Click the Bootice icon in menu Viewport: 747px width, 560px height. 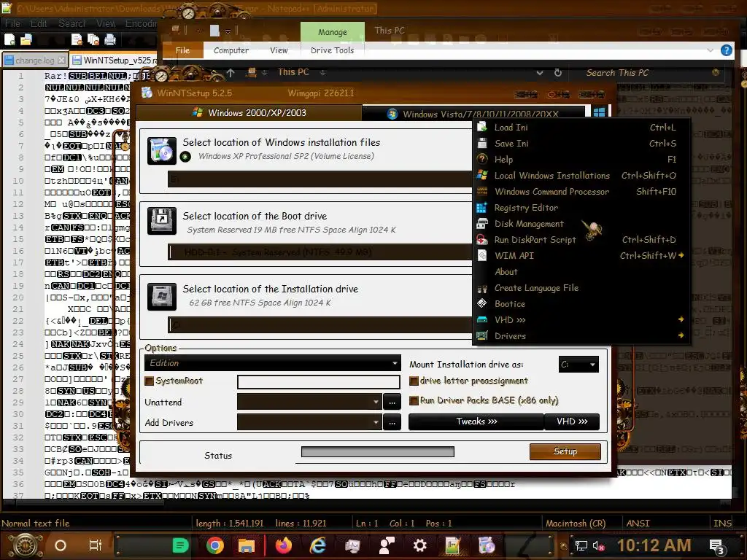click(482, 303)
